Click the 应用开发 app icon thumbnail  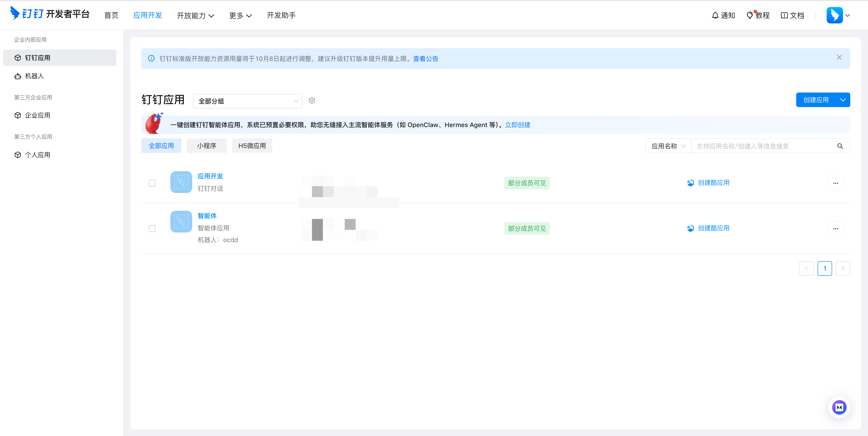pos(181,182)
